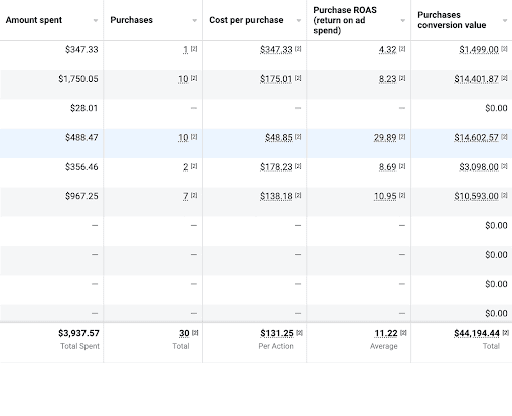Screen dimensions: 512x416
Task: Click the footnote icon beside 11.22 average ROAS
Action: [x=403, y=333]
